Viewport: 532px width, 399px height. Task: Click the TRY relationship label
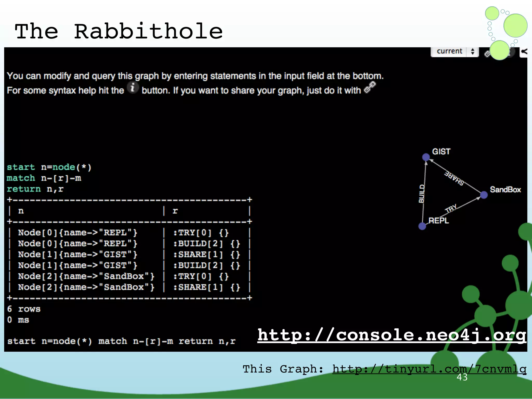451,209
